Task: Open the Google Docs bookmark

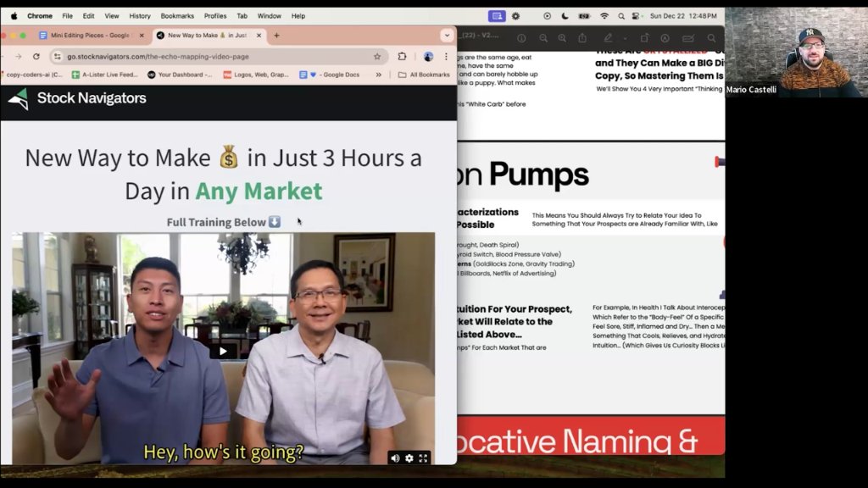Action: click(330, 75)
